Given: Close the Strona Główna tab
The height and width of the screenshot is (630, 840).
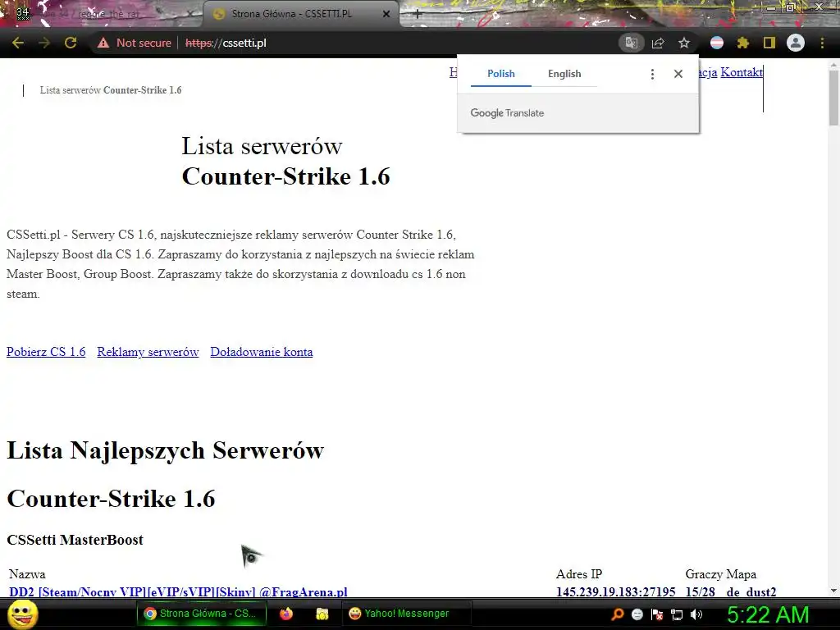Looking at the screenshot, I should point(386,15).
